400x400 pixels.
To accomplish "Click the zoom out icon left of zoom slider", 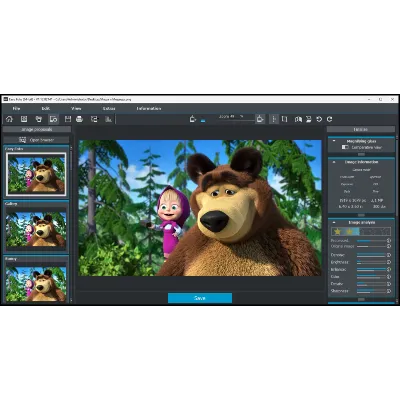I will click(x=193, y=119).
